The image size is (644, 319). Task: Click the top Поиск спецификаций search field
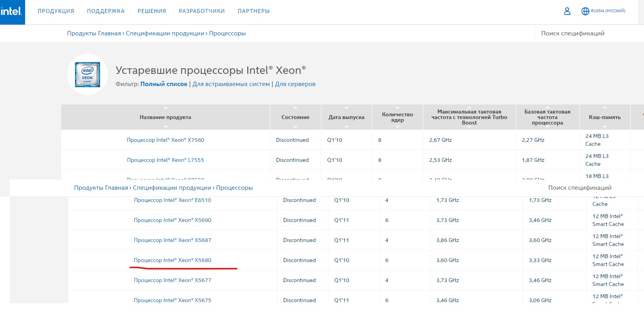point(573,33)
